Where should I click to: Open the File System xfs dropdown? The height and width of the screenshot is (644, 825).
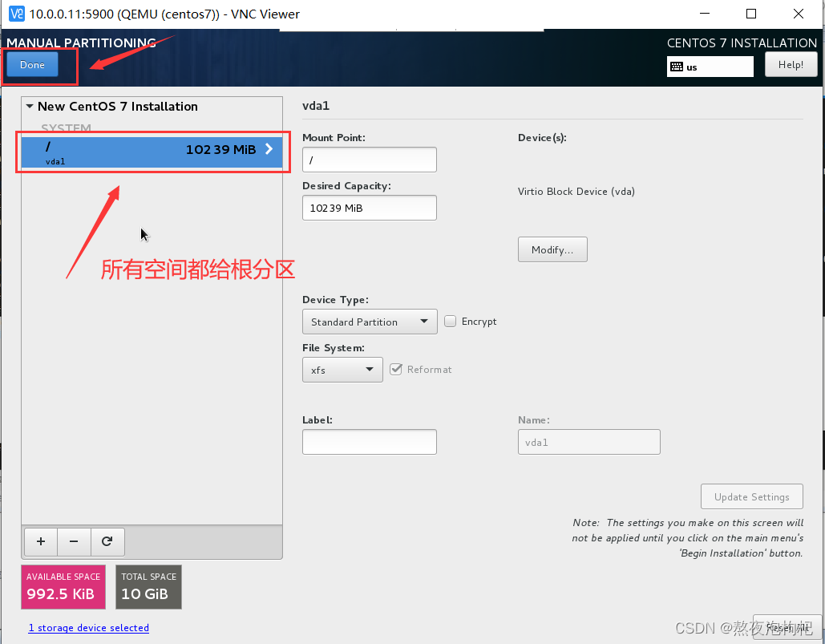342,370
